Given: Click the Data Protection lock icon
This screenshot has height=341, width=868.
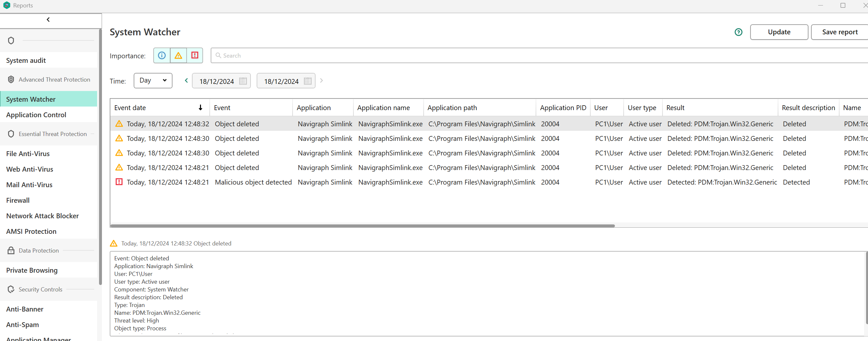Looking at the screenshot, I should [11, 251].
